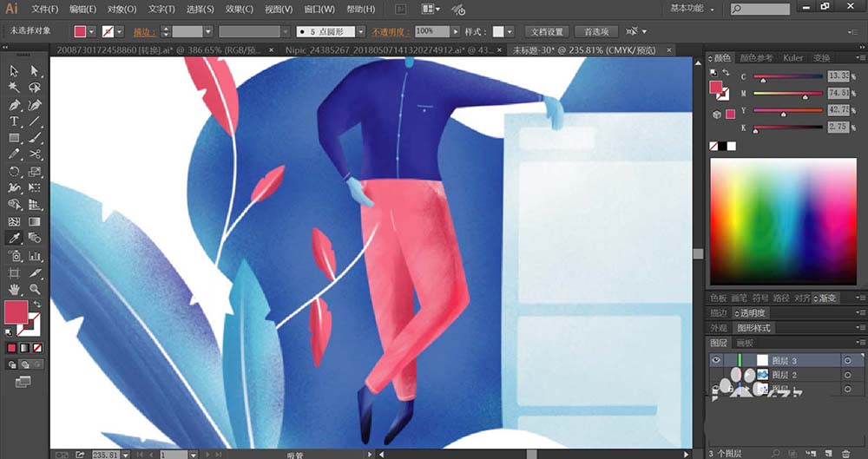Open Color panel flyout menu
Image resolution: width=868 pixels, height=459 pixels.
point(861,57)
